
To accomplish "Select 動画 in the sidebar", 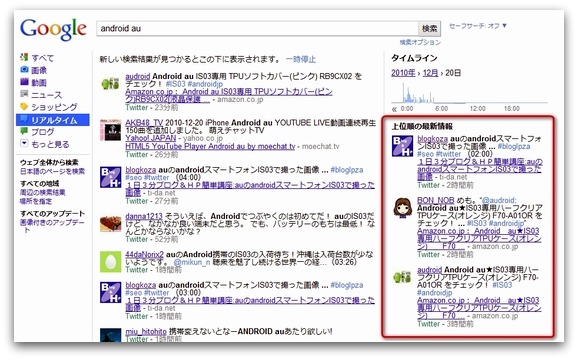I will click(39, 83).
